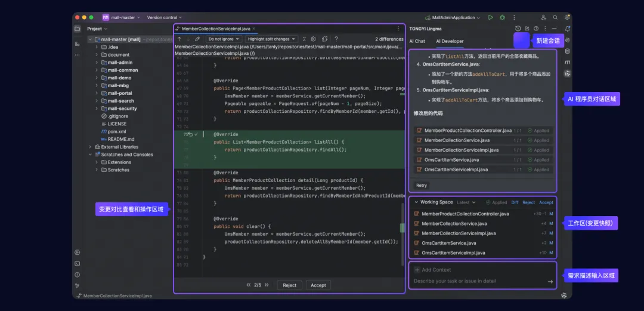Open the diff help question mark
This screenshot has height=311, width=644.
point(336,39)
